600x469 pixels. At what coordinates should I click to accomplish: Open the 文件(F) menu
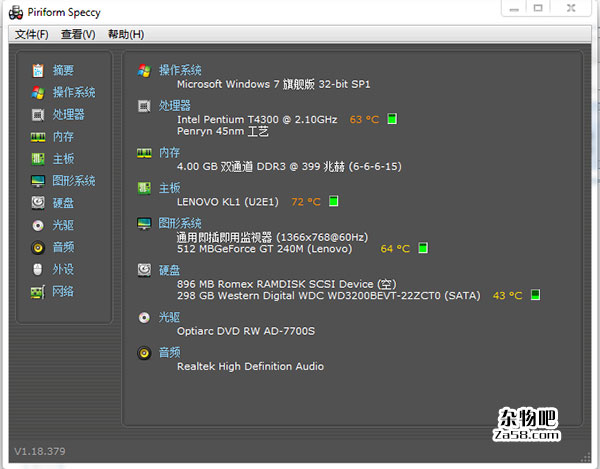32,34
